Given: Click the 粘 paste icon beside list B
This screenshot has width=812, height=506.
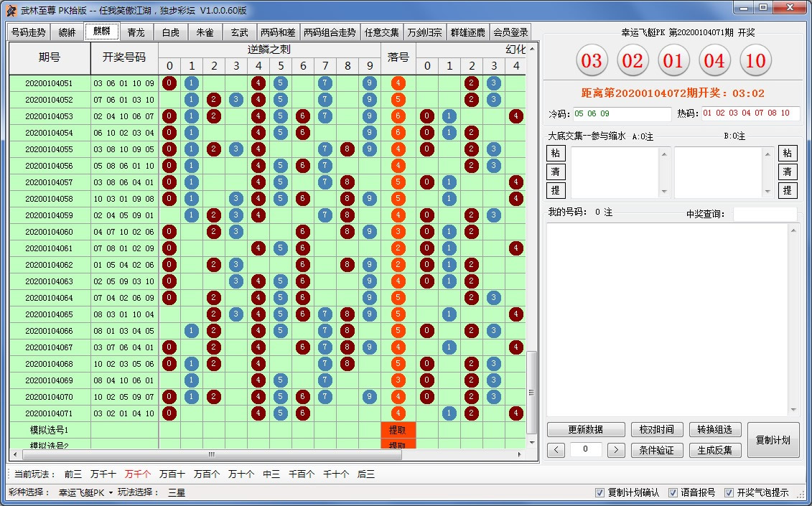Looking at the screenshot, I should pos(788,153).
